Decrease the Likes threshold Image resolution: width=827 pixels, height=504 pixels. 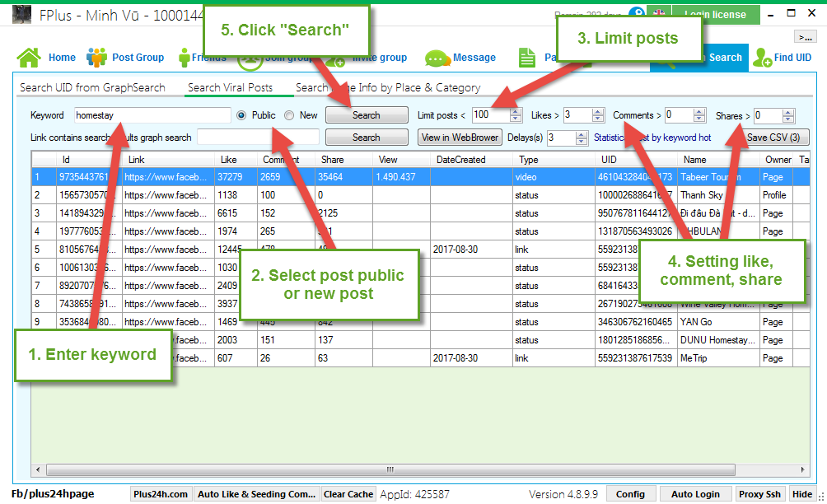tap(597, 119)
